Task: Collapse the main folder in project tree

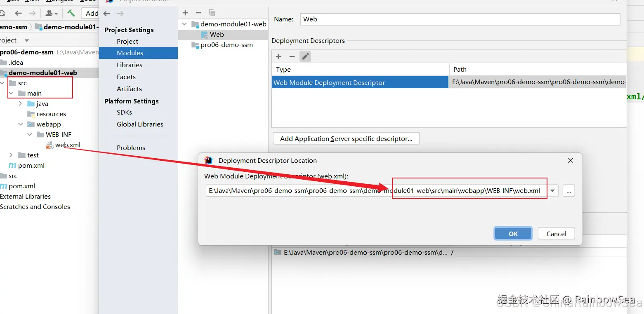Action: pyautogui.click(x=11, y=94)
